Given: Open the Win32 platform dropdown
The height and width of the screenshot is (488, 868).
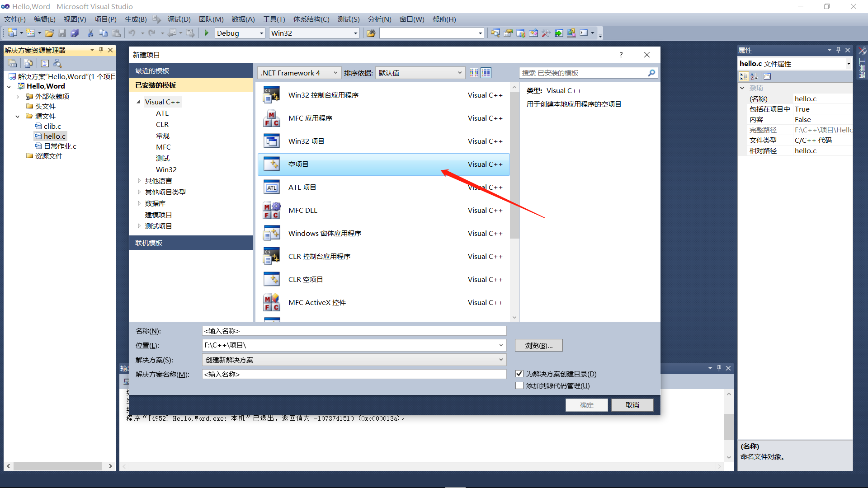Looking at the screenshot, I should click(314, 33).
